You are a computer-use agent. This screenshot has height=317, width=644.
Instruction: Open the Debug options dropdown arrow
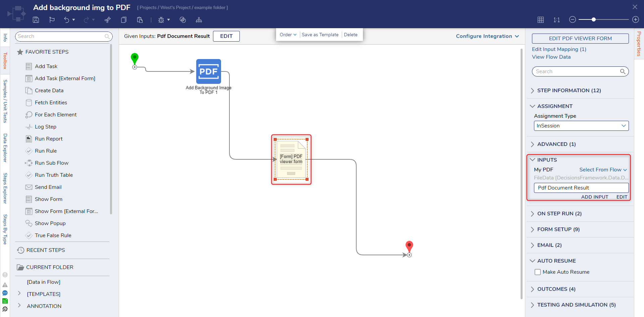click(x=169, y=20)
